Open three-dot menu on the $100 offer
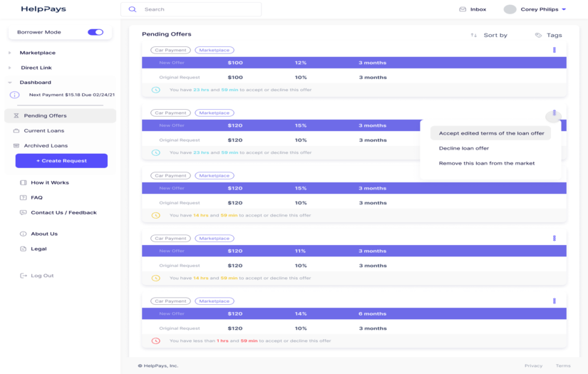The width and height of the screenshot is (588, 374). [554, 50]
